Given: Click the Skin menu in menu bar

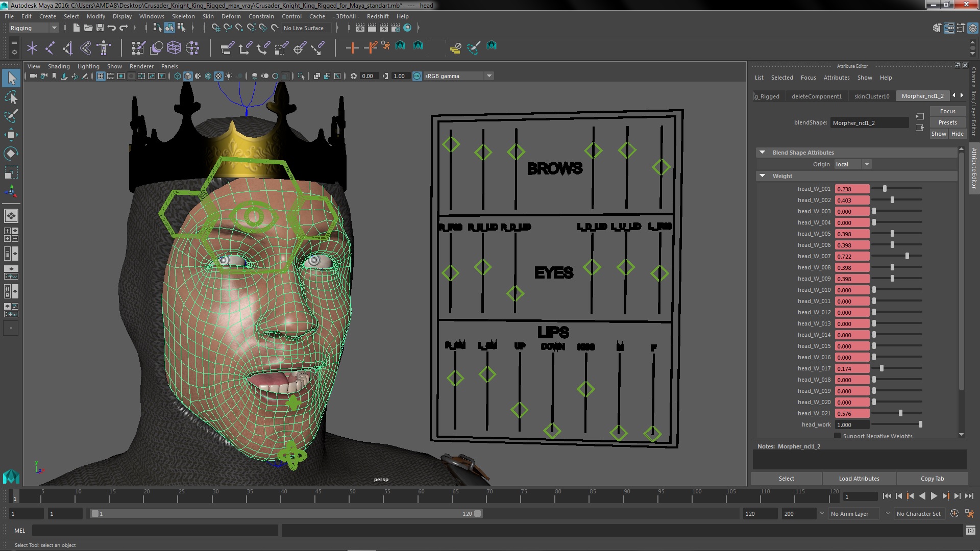Looking at the screenshot, I should click(x=209, y=16).
